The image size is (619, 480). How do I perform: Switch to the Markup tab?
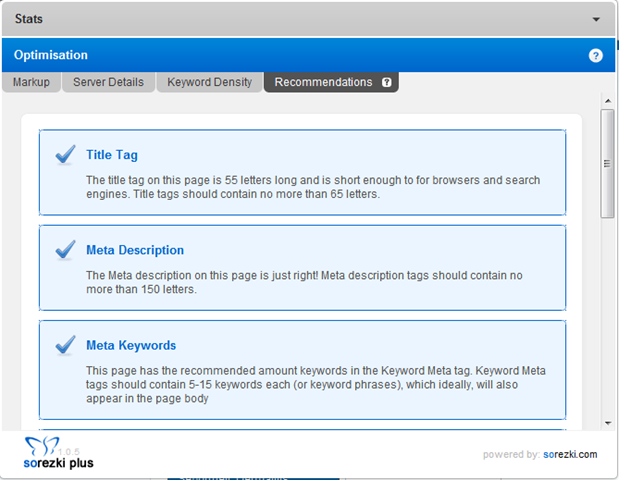31,82
